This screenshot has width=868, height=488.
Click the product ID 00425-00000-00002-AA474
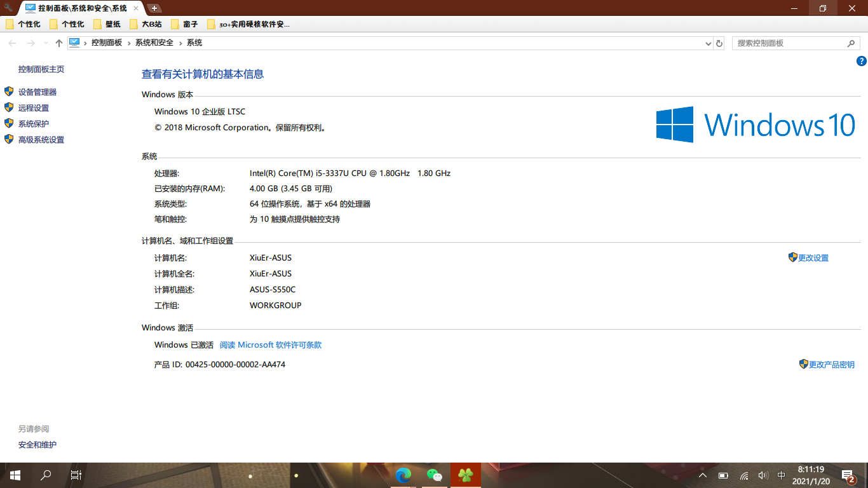(235, 365)
